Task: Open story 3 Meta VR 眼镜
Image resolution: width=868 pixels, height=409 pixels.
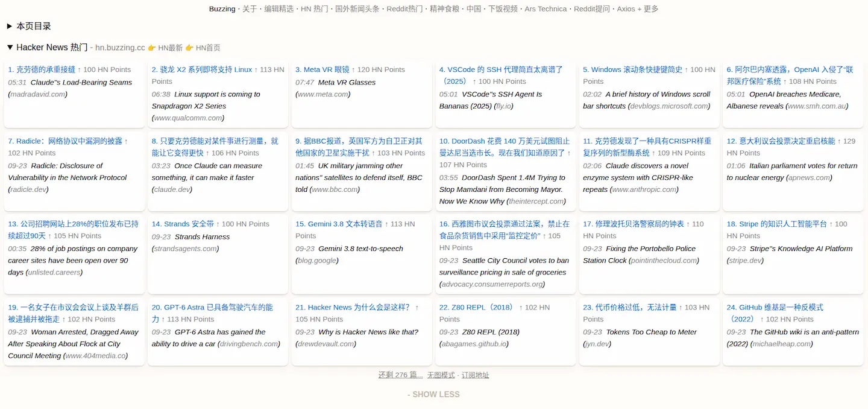Action: click(322, 70)
